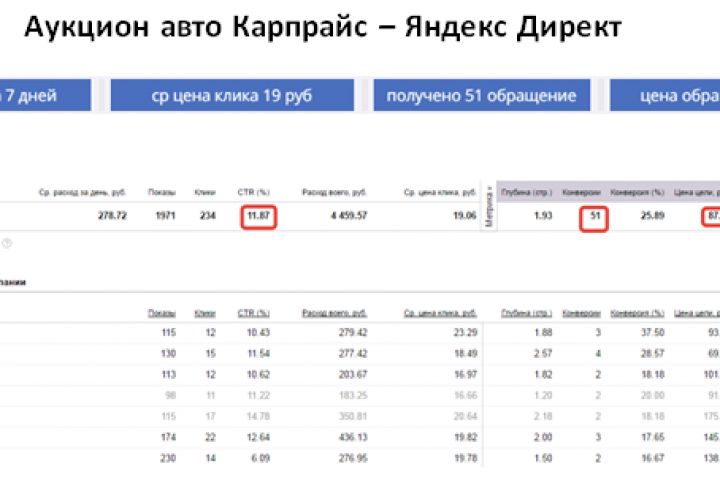Click the conversion cell 16.67

(652, 458)
